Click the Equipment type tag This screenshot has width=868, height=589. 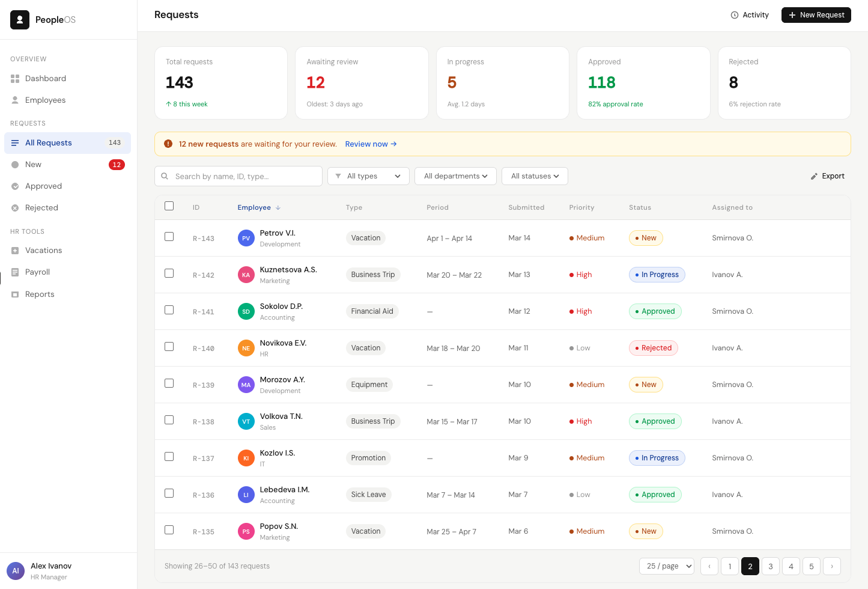(x=369, y=385)
